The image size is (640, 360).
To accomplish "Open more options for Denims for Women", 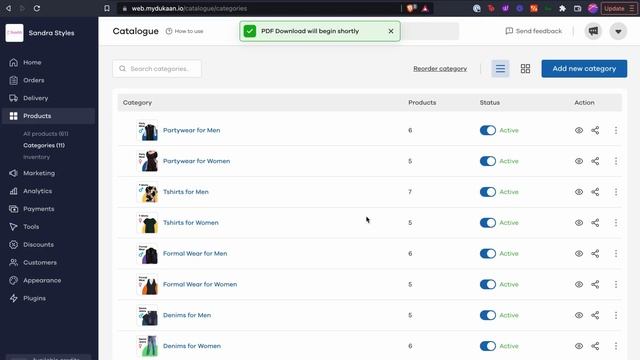I will click(x=616, y=346).
